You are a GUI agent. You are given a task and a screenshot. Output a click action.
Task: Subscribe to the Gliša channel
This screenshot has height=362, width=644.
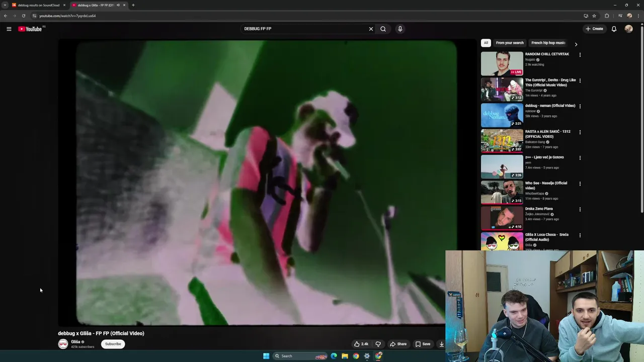tap(113, 344)
